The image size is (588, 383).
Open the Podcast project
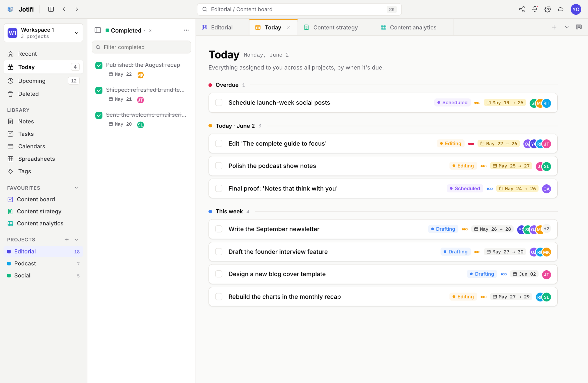(43, 263)
